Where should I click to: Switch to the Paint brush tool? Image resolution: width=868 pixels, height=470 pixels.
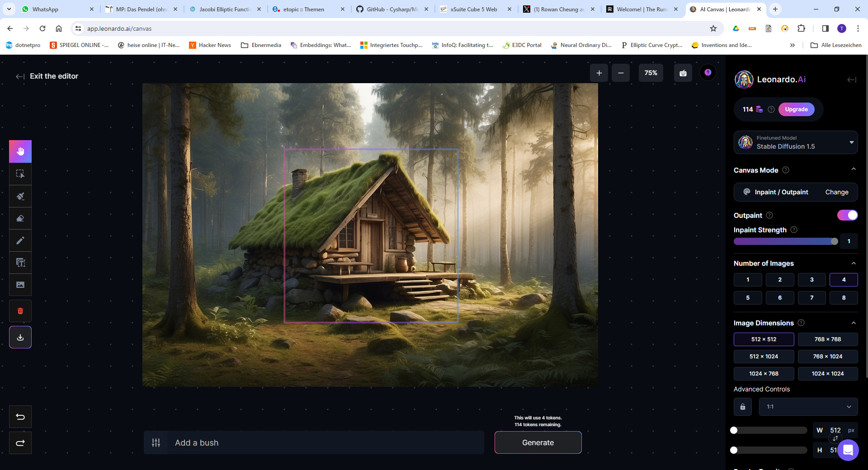20,196
